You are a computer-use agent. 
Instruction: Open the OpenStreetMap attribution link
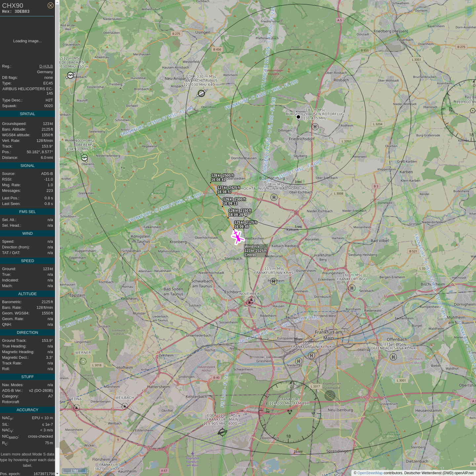[x=370, y=473]
